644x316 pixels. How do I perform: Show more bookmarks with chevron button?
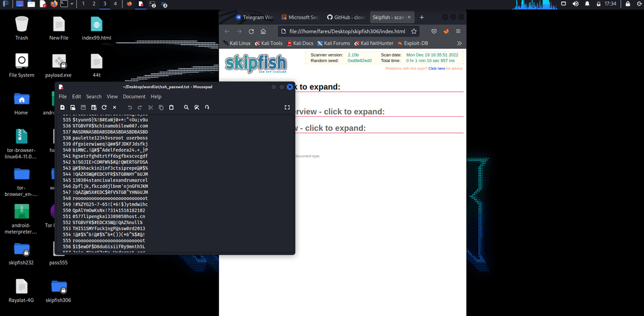[459, 43]
